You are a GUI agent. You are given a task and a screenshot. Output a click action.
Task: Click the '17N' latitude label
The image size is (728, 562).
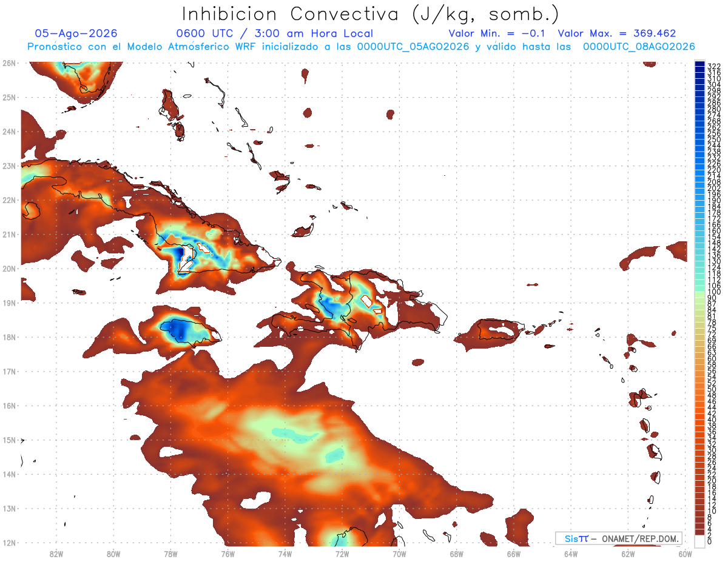coord(8,371)
